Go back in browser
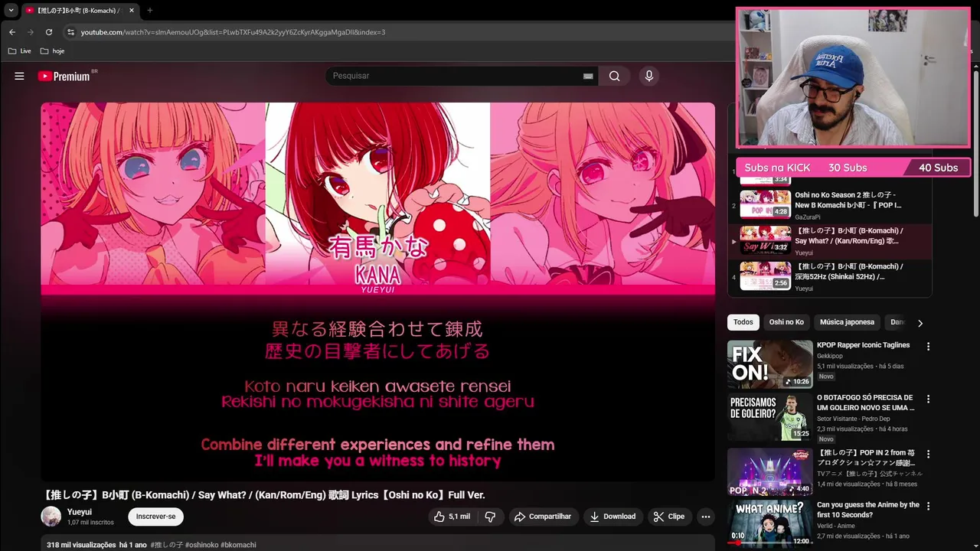 point(12,32)
